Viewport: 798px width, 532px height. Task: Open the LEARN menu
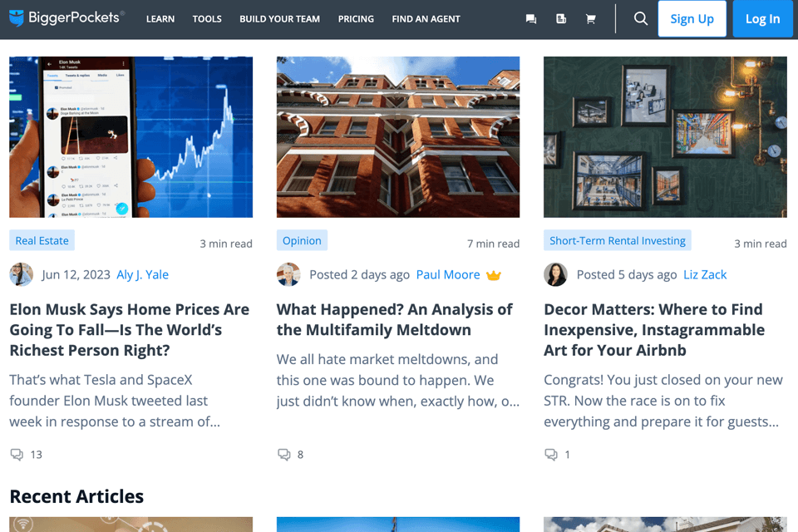click(160, 19)
